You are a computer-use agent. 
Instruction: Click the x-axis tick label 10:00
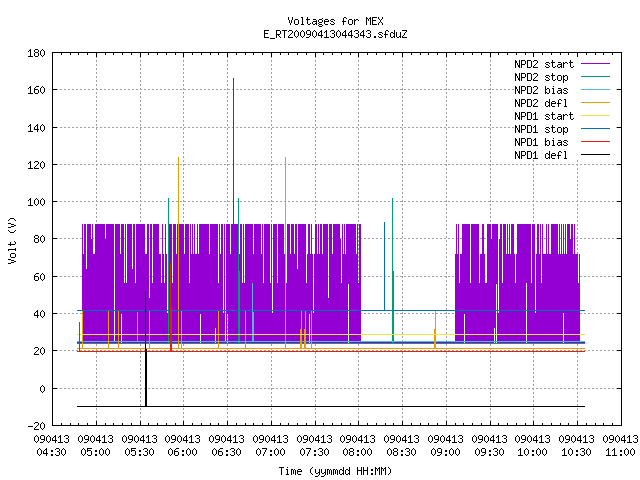click(532, 452)
